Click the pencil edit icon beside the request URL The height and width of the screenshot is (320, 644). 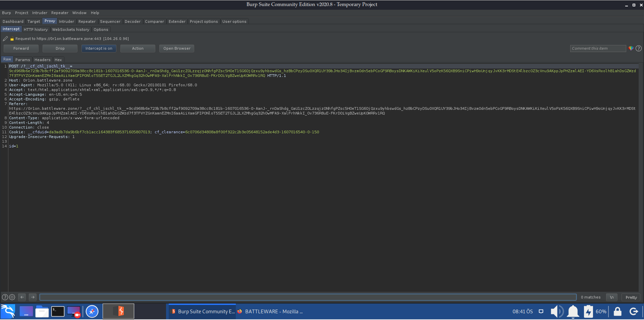tap(5, 39)
